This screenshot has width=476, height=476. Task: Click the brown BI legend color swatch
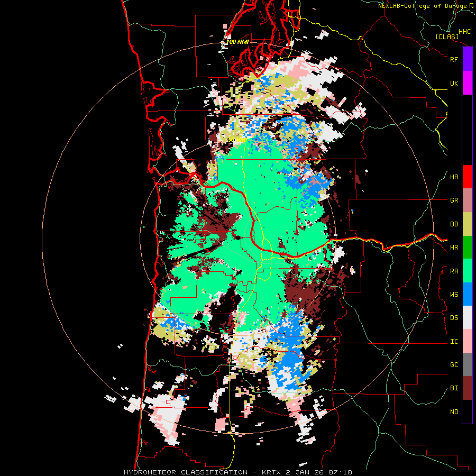coord(467,388)
